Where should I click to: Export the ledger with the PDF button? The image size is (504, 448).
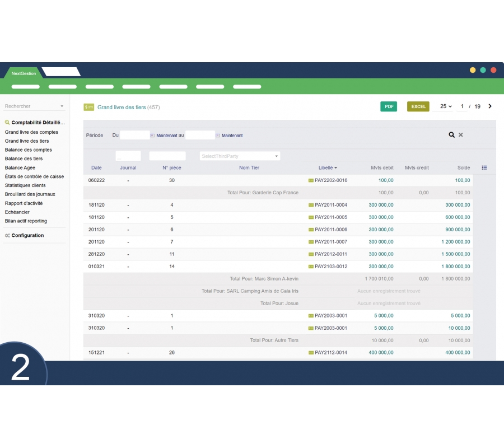point(389,106)
